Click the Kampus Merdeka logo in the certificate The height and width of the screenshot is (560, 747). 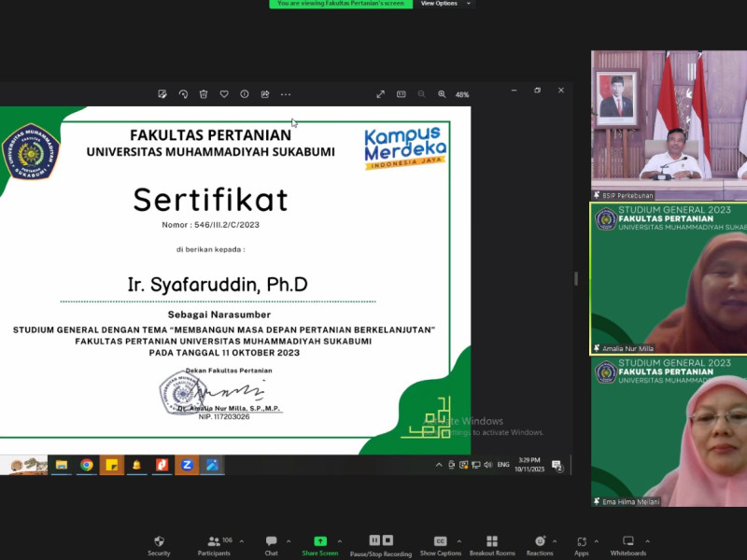click(405, 147)
